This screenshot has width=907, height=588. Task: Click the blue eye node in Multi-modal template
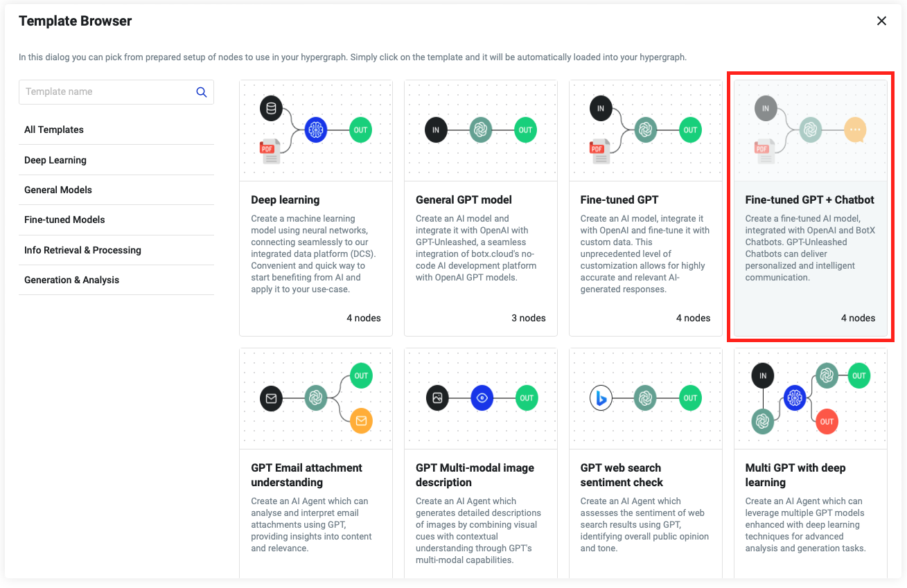482,398
